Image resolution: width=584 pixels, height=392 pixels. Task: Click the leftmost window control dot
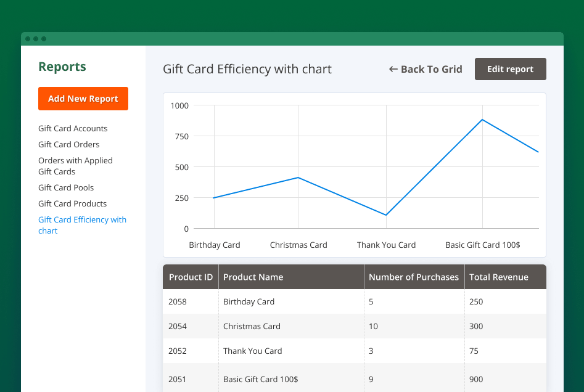click(27, 38)
